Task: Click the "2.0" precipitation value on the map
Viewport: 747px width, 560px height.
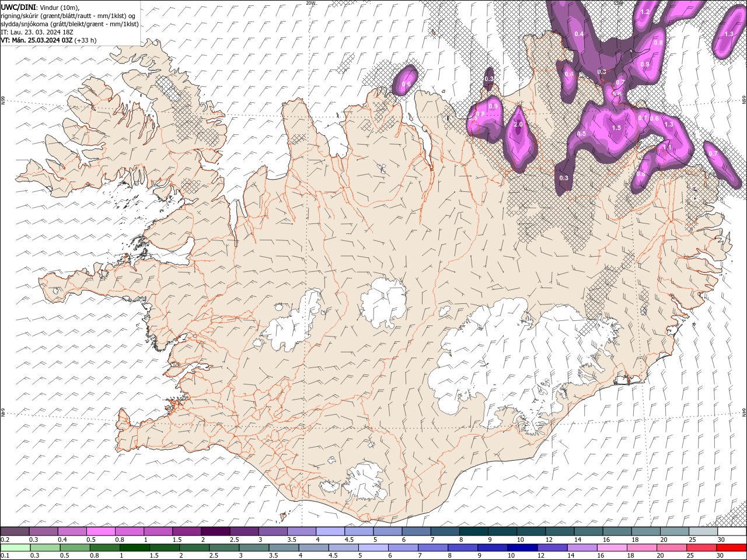Action: pyautogui.click(x=518, y=125)
